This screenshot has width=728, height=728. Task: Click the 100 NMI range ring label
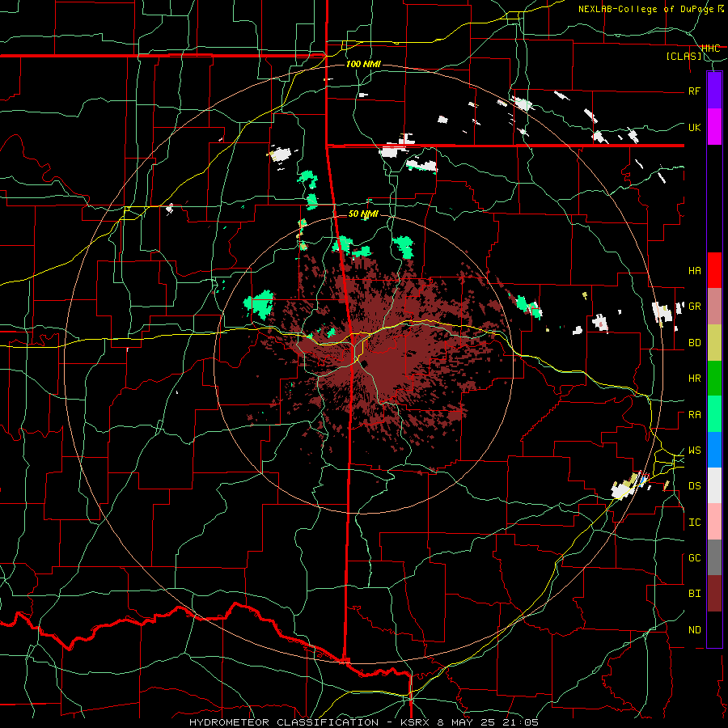[x=363, y=64]
